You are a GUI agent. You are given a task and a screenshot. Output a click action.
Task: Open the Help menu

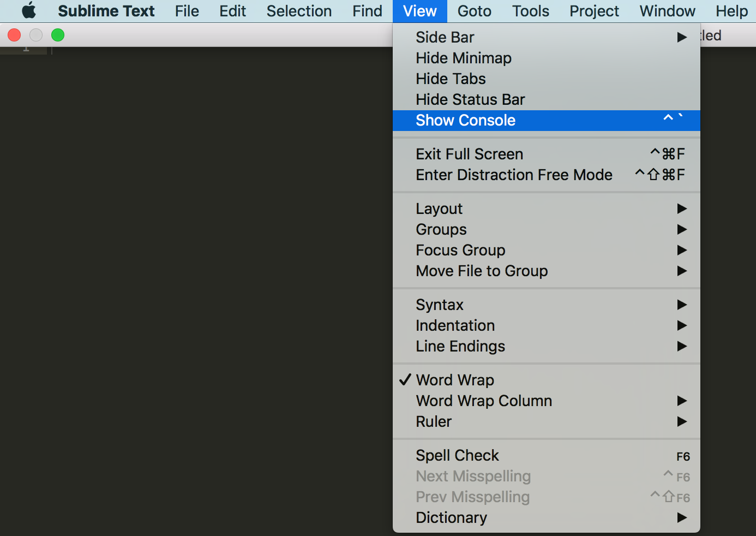pos(732,11)
